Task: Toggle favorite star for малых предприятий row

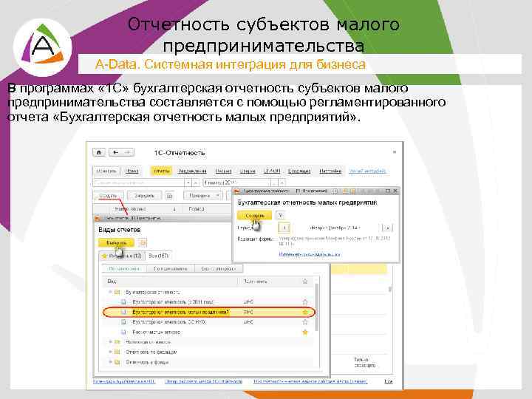Action: [305, 312]
